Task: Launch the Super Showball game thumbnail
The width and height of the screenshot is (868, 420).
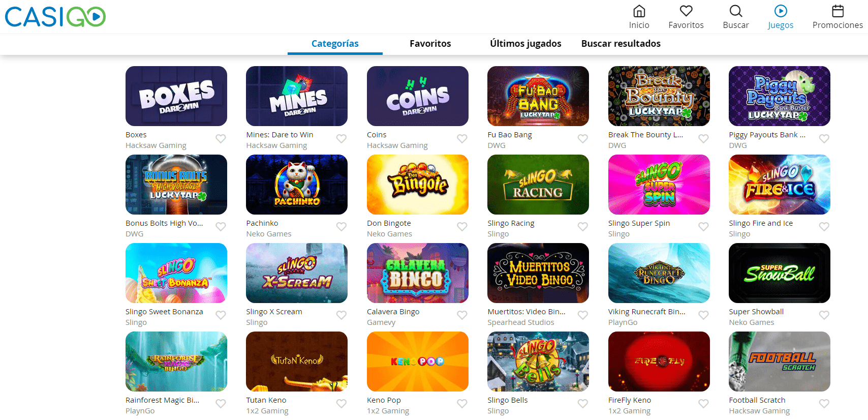Action: (780, 273)
